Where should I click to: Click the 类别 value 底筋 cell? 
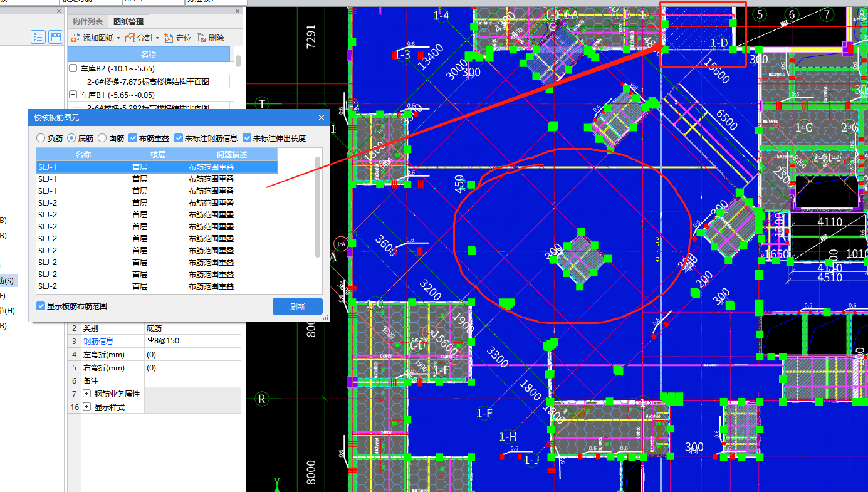pos(192,328)
